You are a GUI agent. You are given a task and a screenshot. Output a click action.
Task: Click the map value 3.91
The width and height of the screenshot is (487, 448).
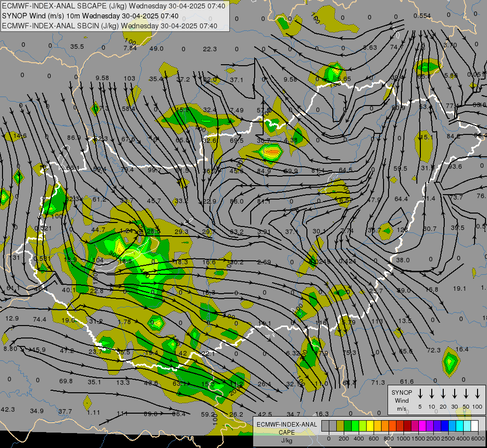pos(264,231)
